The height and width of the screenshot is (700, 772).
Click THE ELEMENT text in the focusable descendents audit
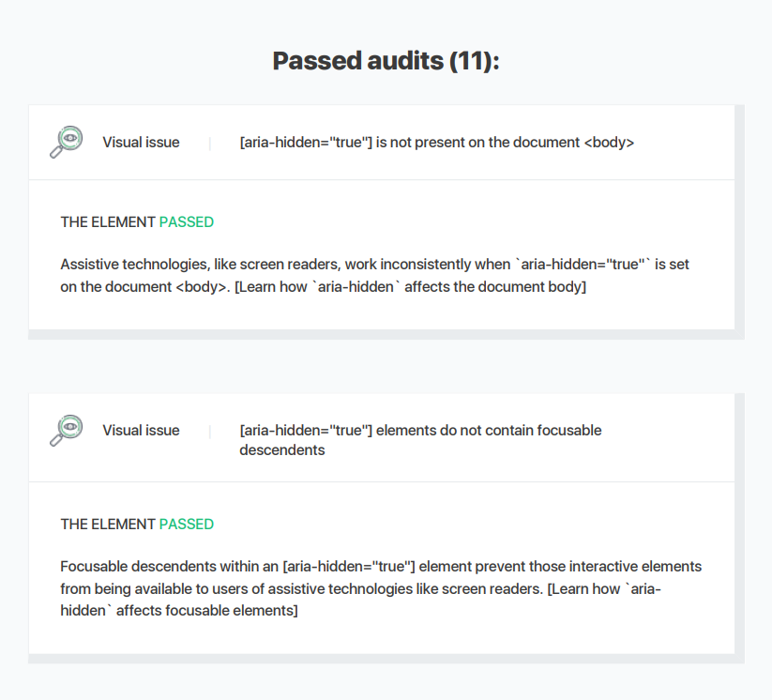(x=108, y=525)
